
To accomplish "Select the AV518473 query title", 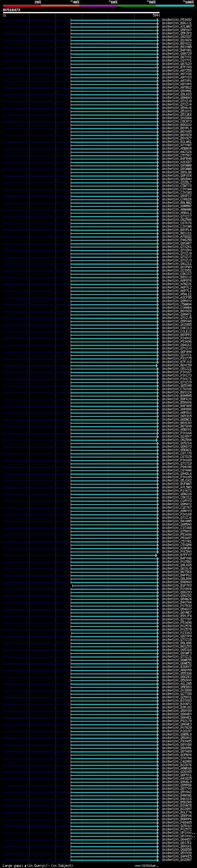I will pyautogui.click(x=11, y=10).
